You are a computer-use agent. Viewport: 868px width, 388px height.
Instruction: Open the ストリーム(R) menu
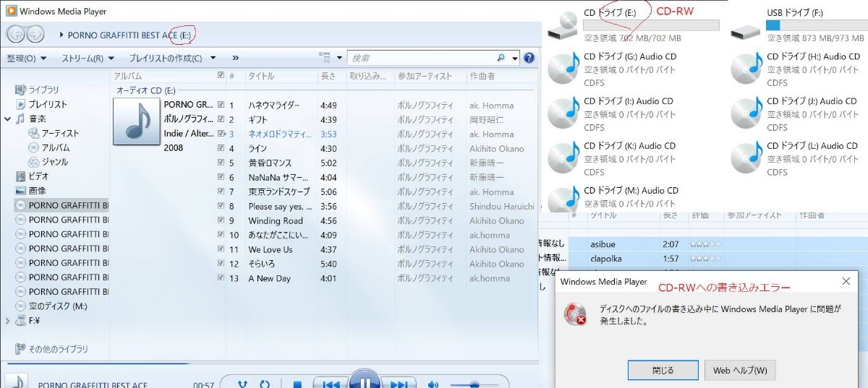point(88,58)
